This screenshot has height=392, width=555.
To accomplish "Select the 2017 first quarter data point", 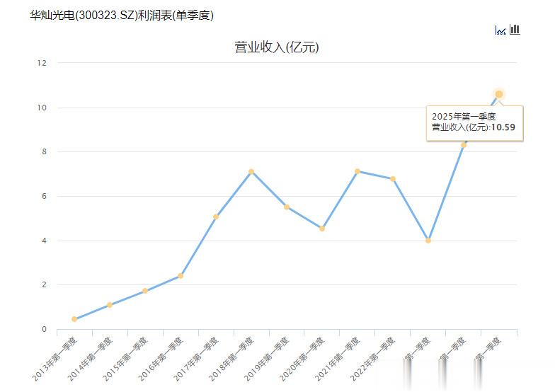I will click(216, 217).
